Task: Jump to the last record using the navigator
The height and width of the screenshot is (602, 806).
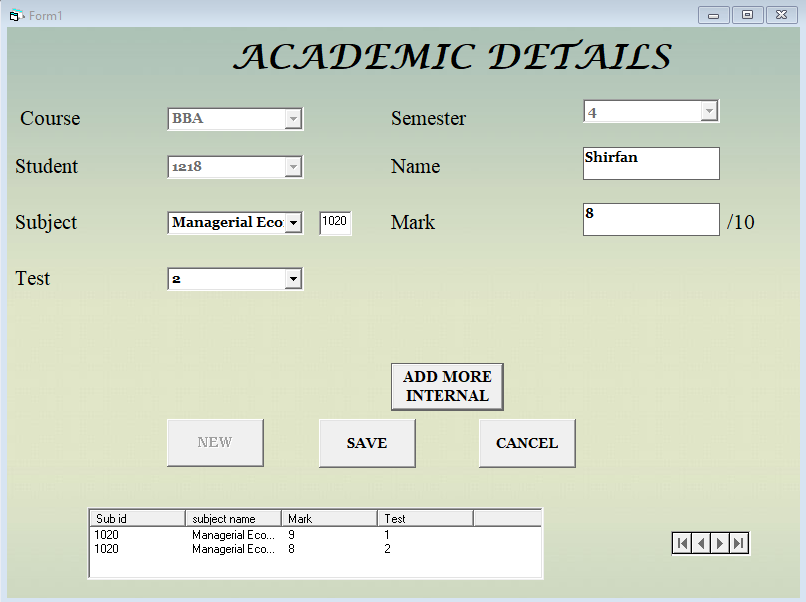Action: [x=738, y=542]
